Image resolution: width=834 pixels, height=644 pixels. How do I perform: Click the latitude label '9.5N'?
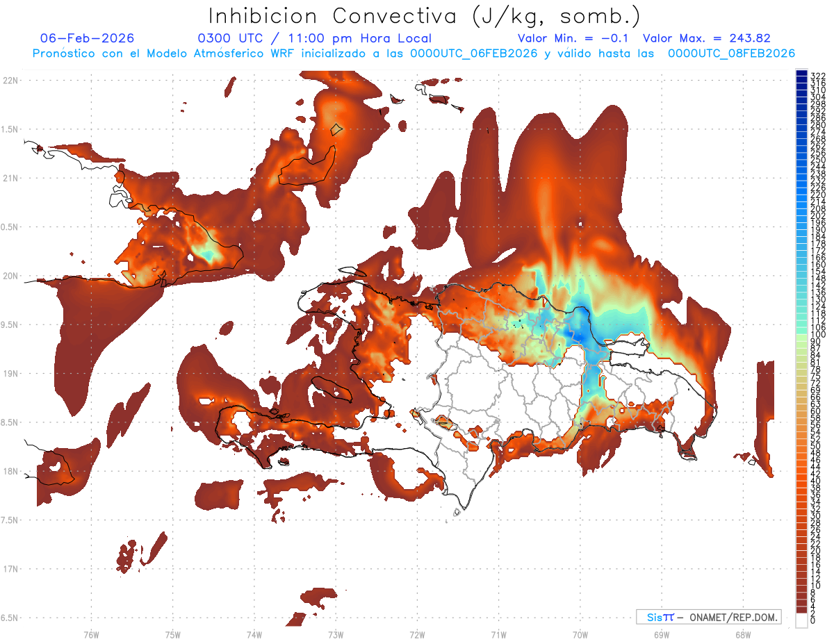tap(10, 324)
